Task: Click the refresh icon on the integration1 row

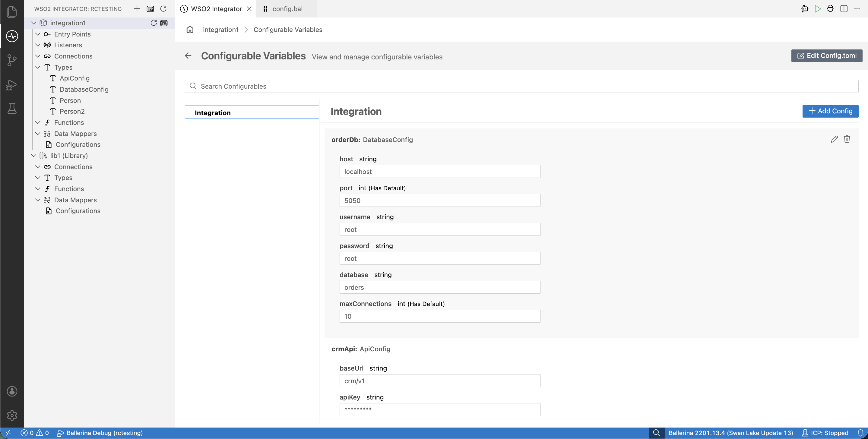Action: click(154, 23)
